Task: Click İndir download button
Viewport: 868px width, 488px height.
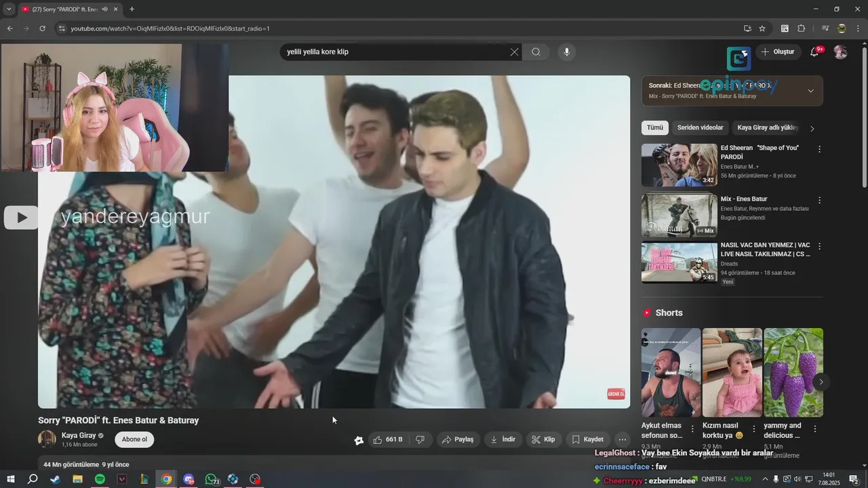Action: (x=502, y=440)
